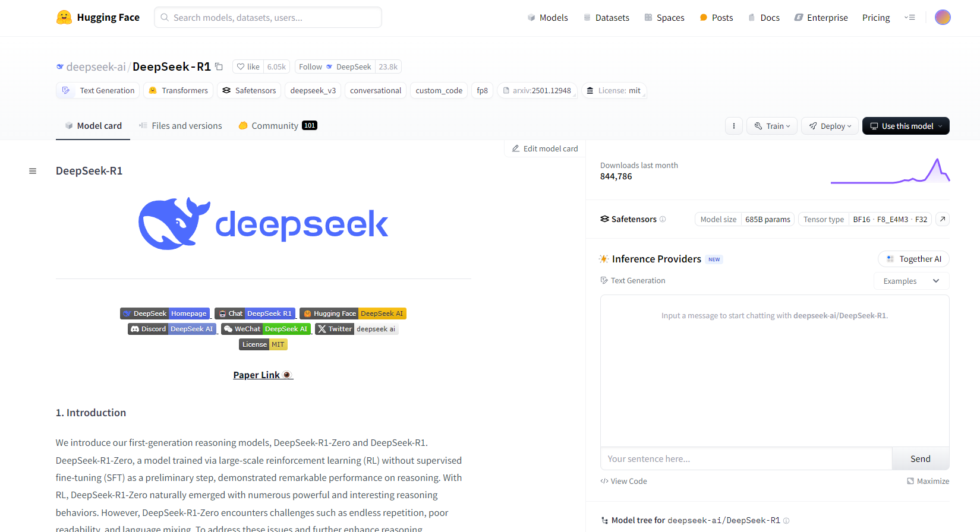The width and height of the screenshot is (980, 532).
Task: Click the DeepSeek-R1 model title link
Action: 172,66
